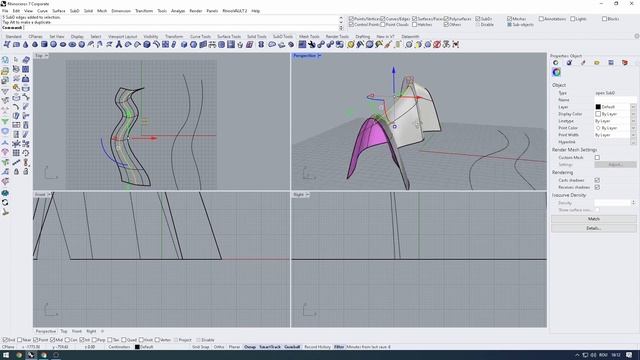The height and width of the screenshot is (360, 640).
Task: Choose the last toolbar icon on SubD Tools row
Action: click(456, 44)
